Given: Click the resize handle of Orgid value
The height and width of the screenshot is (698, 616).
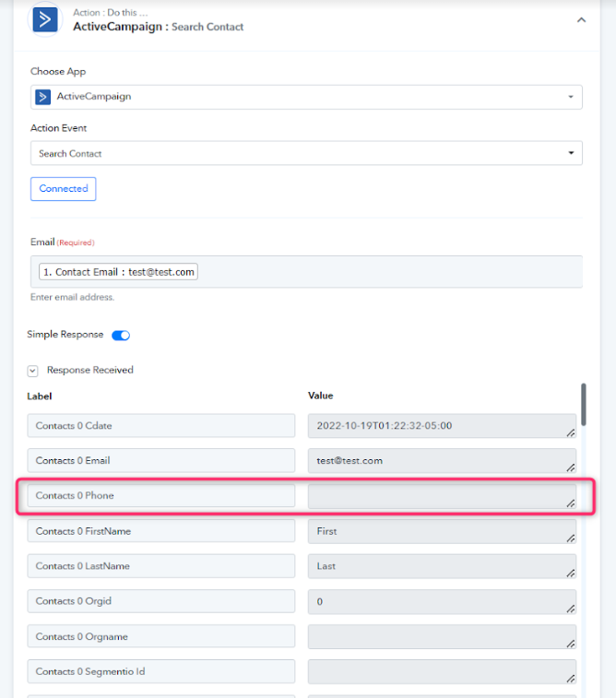Looking at the screenshot, I should point(571,609).
